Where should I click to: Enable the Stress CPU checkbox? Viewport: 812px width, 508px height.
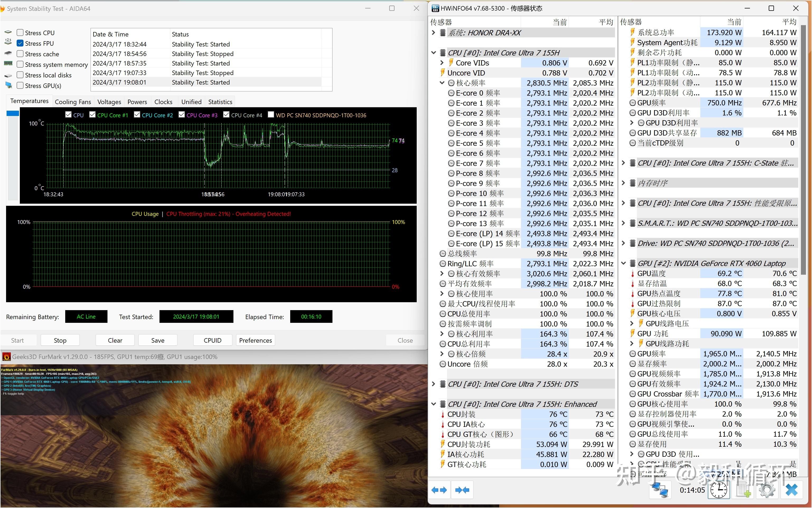click(20, 32)
